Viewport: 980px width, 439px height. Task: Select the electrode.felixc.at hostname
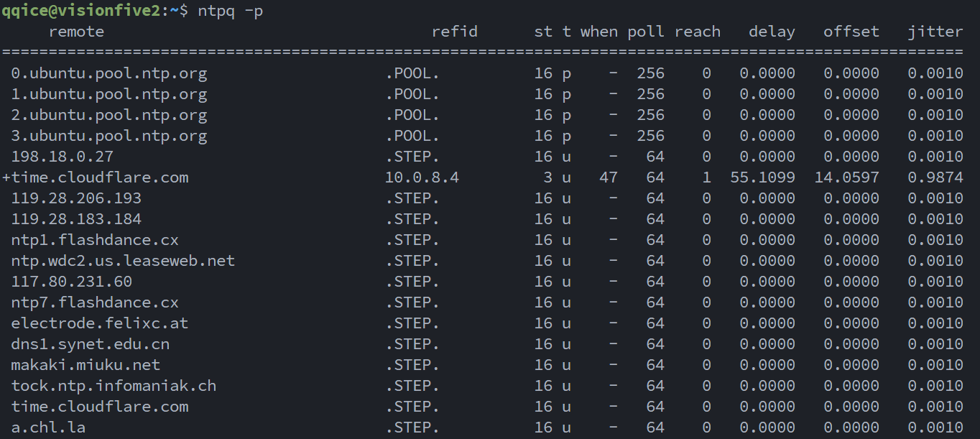[x=99, y=323]
